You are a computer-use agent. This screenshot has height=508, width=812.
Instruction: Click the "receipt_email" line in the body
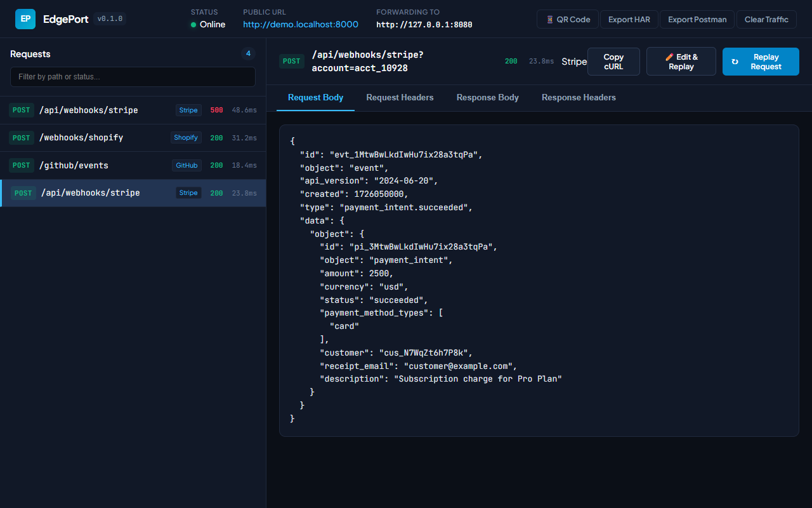[x=419, y=366]
